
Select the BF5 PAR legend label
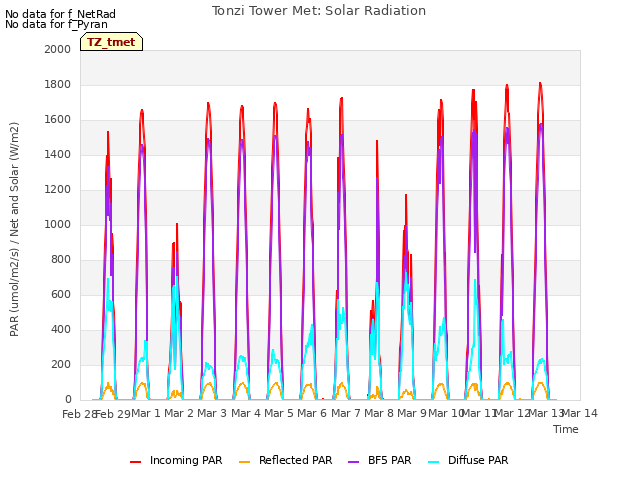pyautogui.click(x=389, y=460)
